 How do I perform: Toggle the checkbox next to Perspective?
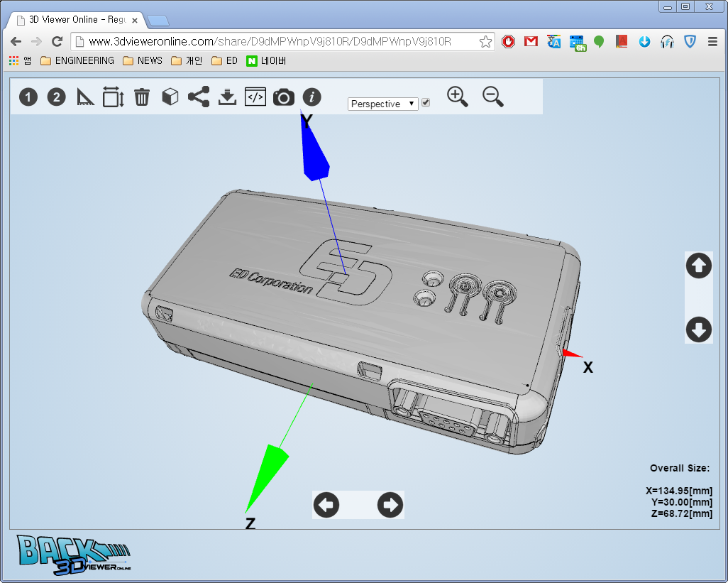click(x=425, y=102)
